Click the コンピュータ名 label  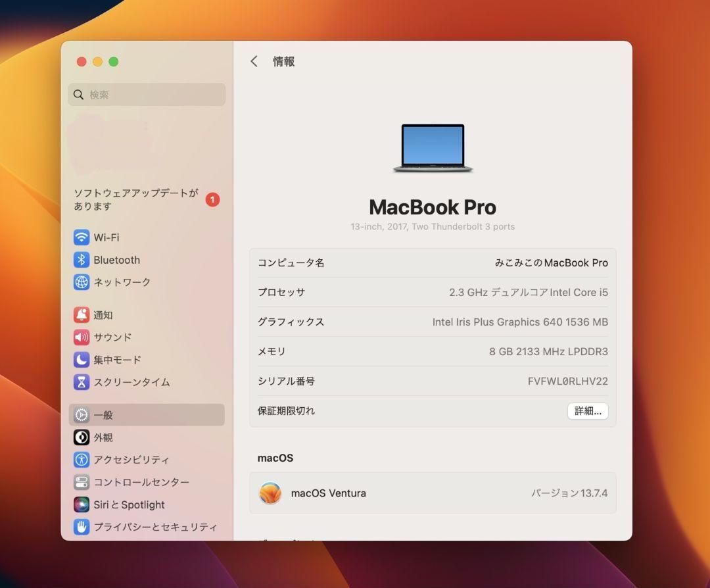tap(291, 262)
